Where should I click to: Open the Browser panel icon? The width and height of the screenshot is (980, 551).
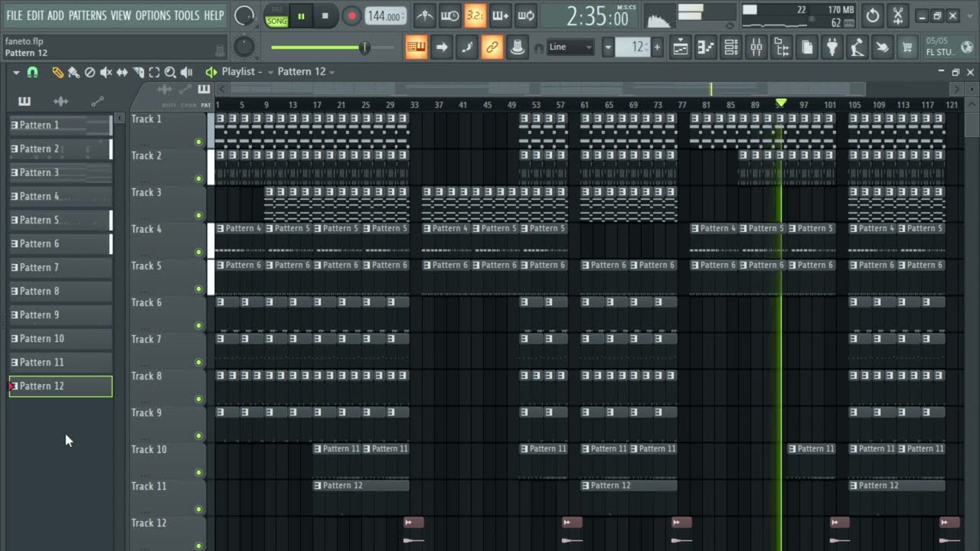782,47
